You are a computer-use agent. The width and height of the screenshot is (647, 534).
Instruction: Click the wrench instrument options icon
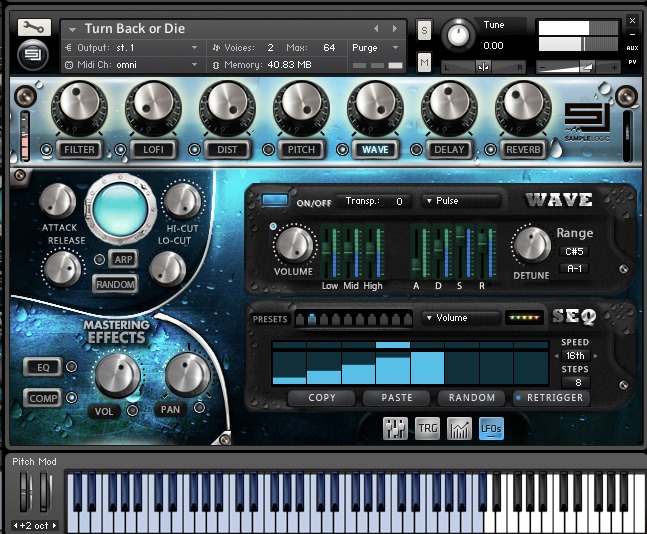[x=34, y=27]
